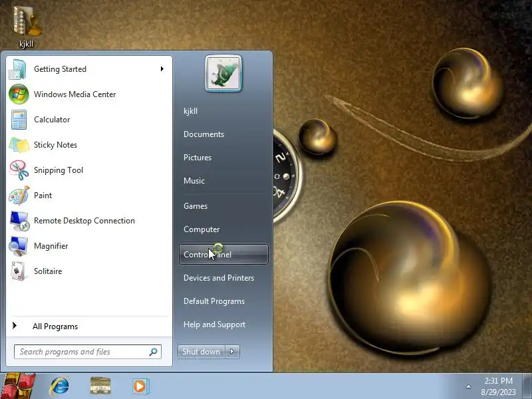
Task: Open the Calculator icon
Action: (x=19, y=120)
